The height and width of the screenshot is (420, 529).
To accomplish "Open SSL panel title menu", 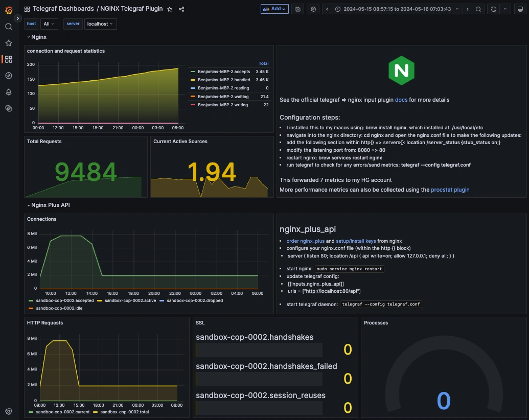I will [x=200, y=323].
